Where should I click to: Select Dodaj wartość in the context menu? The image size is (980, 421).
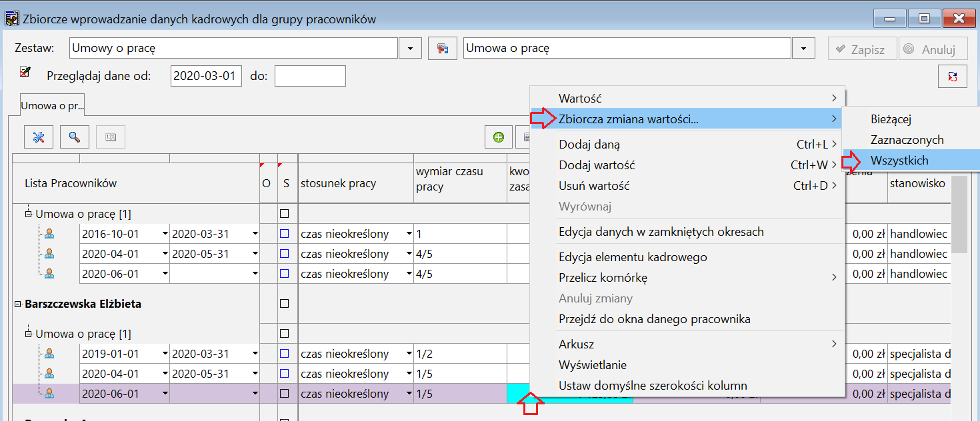click(x=687, y=165)
